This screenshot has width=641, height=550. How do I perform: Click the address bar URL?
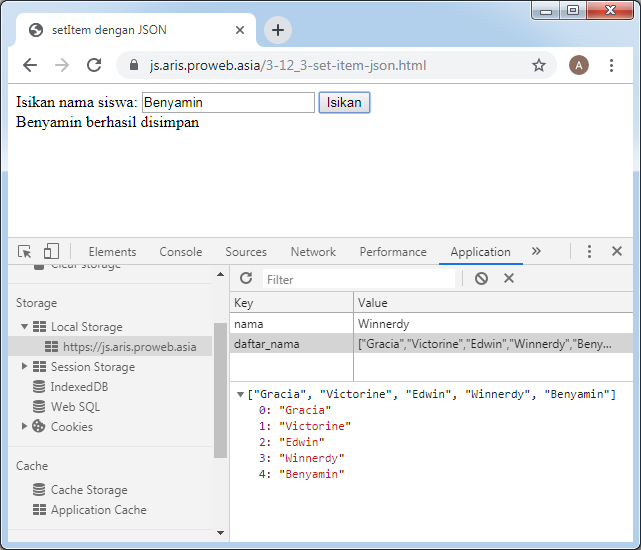(288, 65)
